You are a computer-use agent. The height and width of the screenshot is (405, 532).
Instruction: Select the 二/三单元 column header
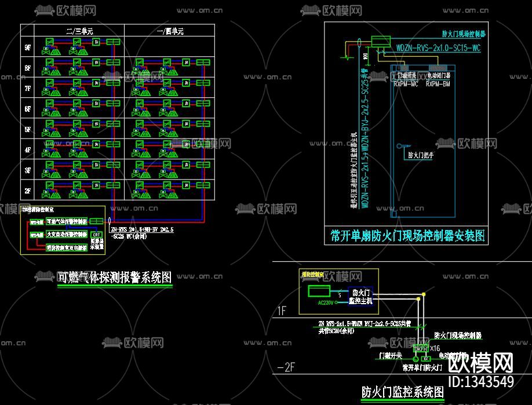pyautogui.click(x=72, y=31)
